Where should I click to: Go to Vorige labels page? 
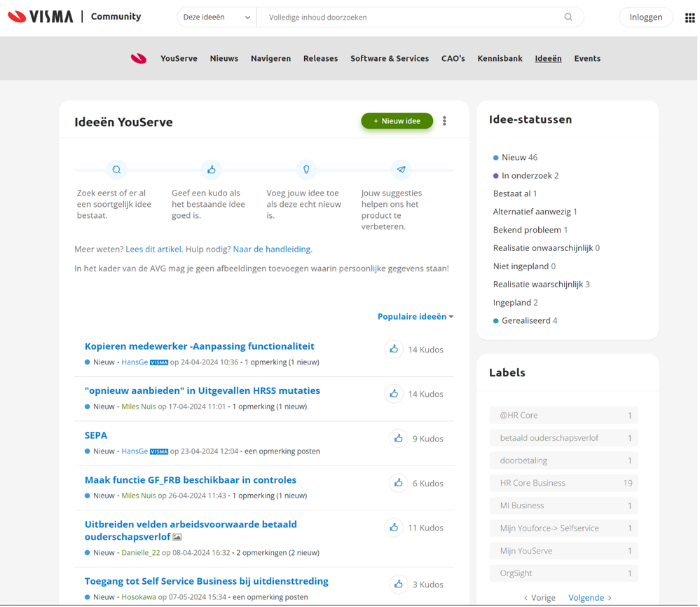pyautogui.click(x=540, y=598)
